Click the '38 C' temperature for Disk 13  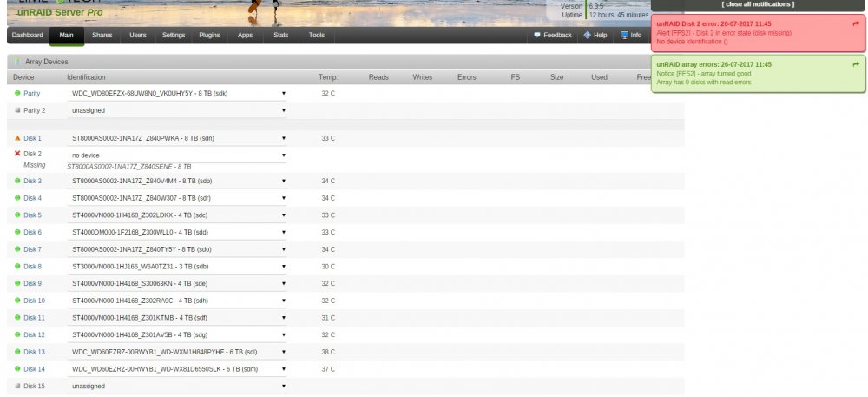[x=328, y=352]
